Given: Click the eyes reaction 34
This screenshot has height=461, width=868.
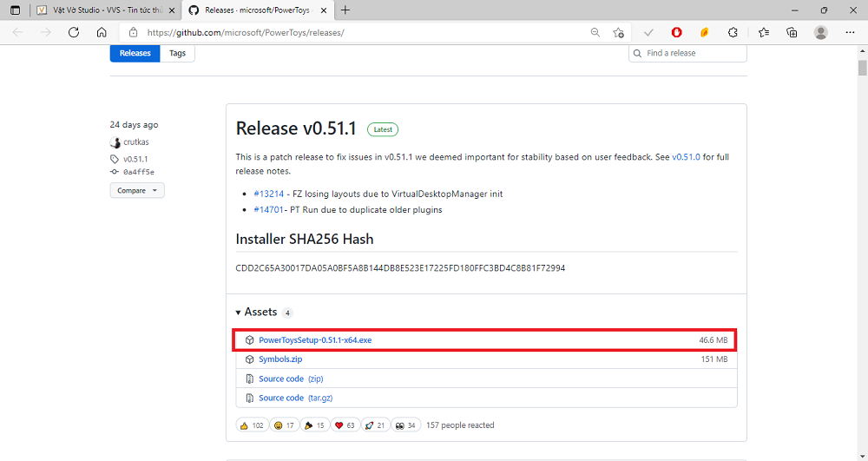Looking at the screenshot, I should pyautogui.click(x=405, y=425).
